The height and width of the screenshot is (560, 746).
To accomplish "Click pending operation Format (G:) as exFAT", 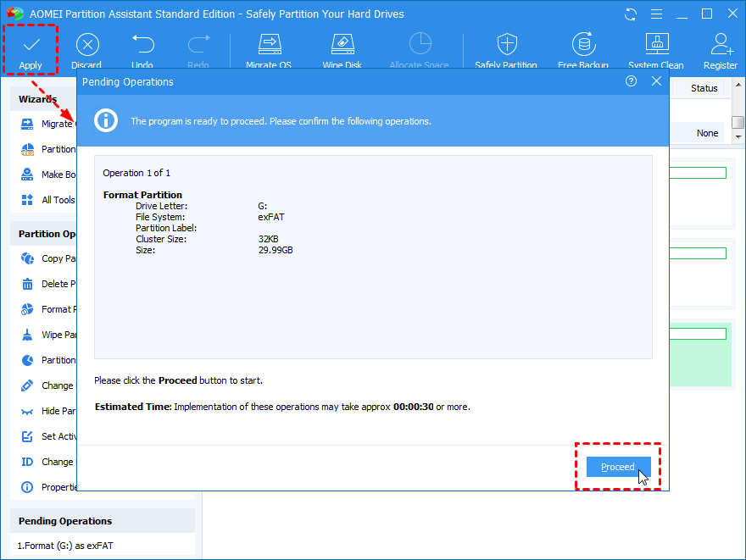I will 65,546.
